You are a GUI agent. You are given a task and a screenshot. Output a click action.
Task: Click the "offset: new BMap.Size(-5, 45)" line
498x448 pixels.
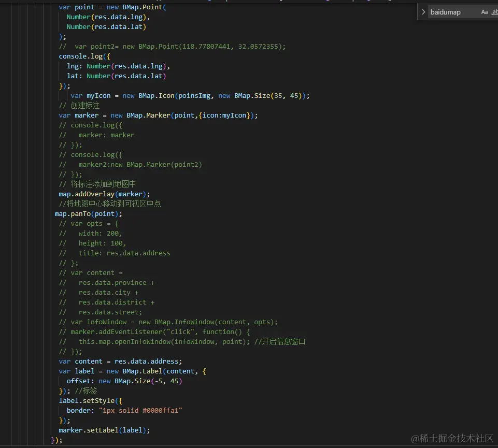pyautogui.click(x=124, y=381)
